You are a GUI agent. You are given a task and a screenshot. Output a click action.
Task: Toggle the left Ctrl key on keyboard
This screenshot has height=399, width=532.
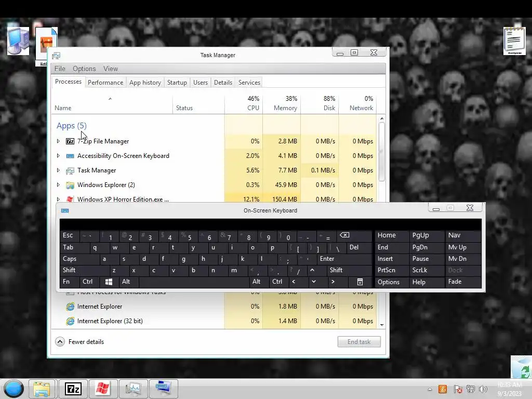89,282
